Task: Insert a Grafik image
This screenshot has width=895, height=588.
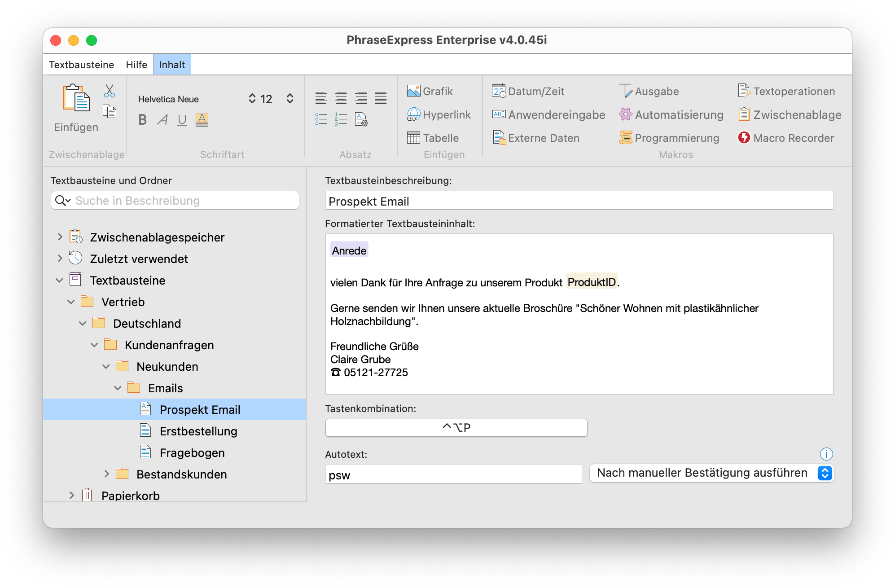Action: (x=430, y=91)
